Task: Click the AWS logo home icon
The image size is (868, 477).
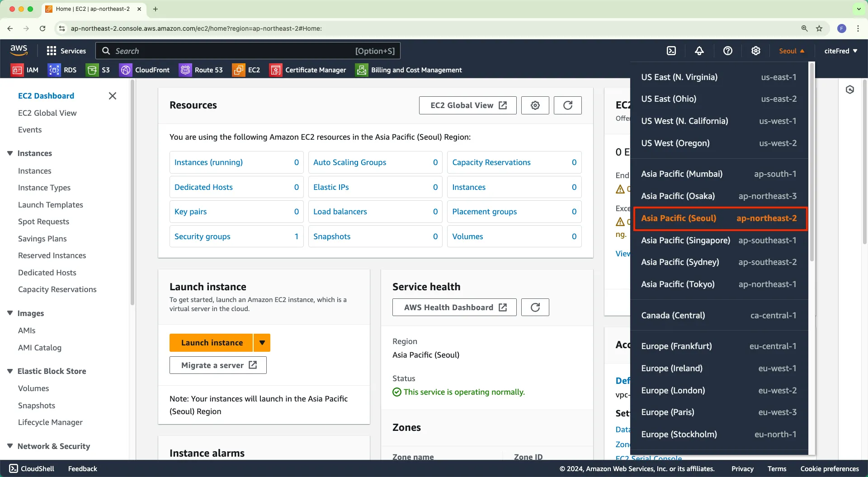Action: pyautogui.click(x=19, y=51)
